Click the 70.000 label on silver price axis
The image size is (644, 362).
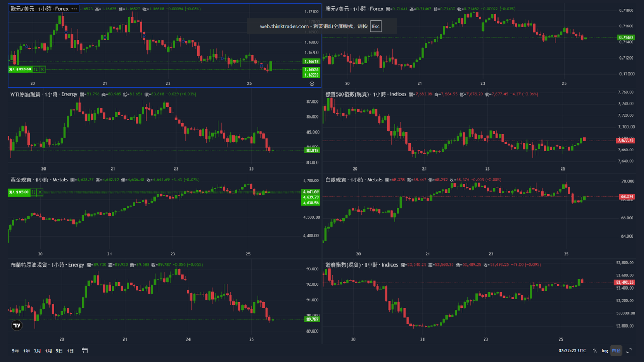[627, 182]
